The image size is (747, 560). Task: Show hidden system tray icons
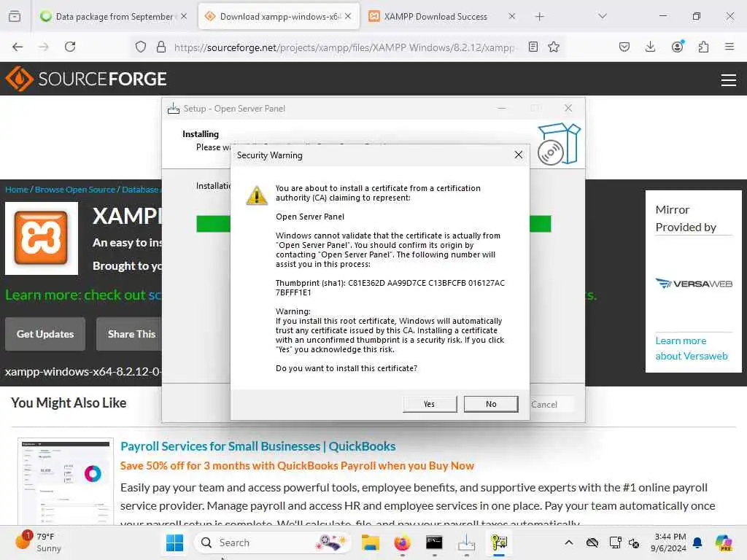click(569, 542)
